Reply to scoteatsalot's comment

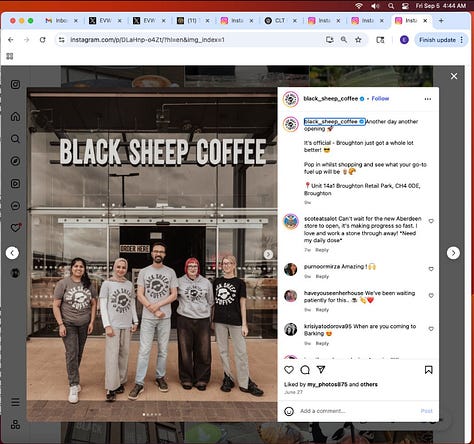[x=322, y=250]
